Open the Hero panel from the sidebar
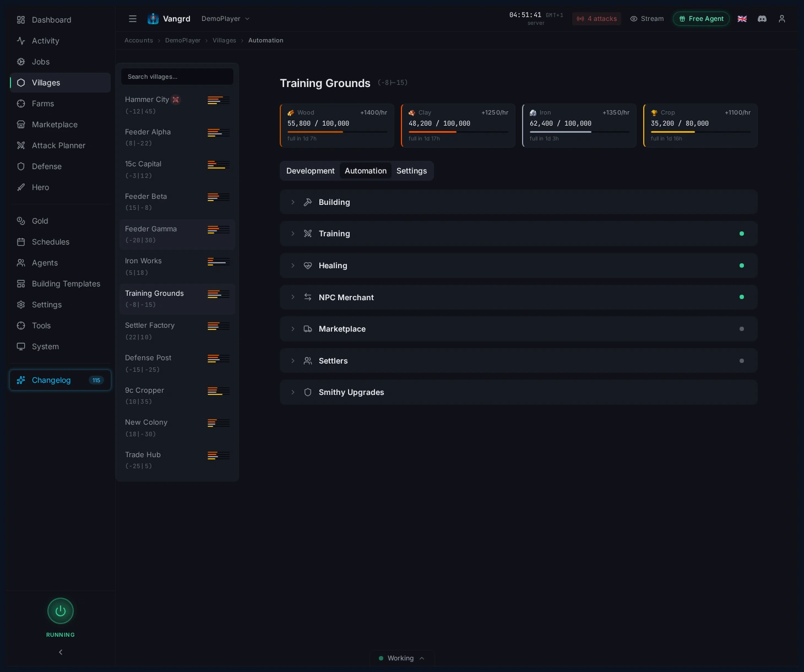Viewport: 804px width, 672px height. pos(40,187)
